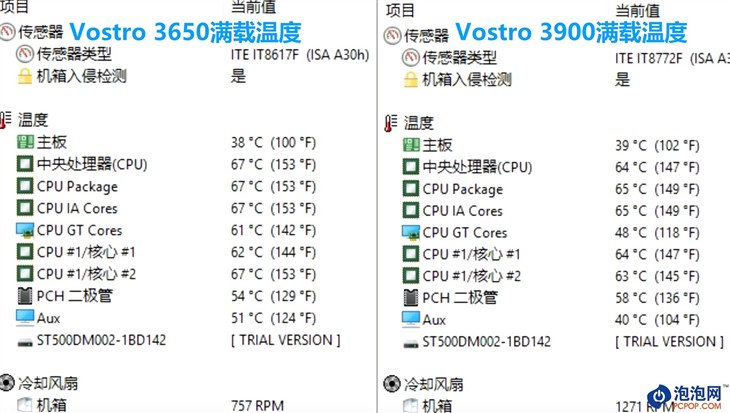This screenshot has width=730, height=413.
Task: Click the right 当前值 column header
Action: coord(637,10)
